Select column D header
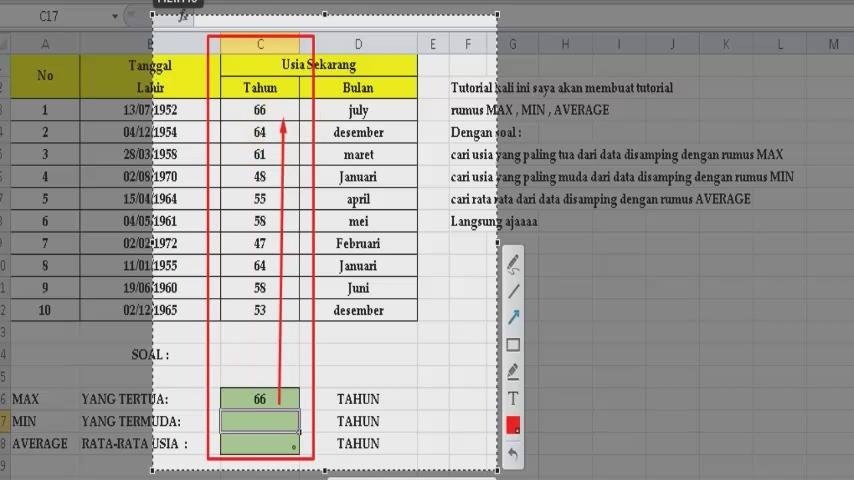The image size is (854, 480). tap(358, 44)
